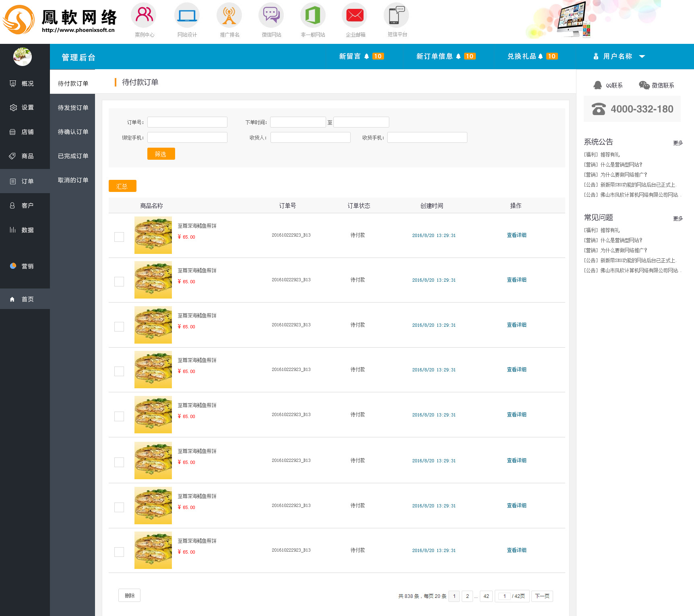
Task: Open the 企业邮箱 envelope icon
Action: click(355, 15)
